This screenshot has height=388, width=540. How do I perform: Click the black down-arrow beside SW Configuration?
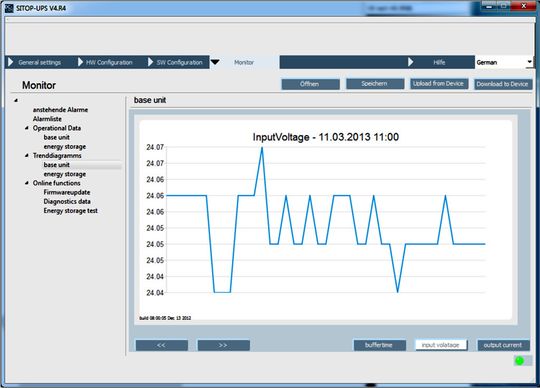(215, 62)
